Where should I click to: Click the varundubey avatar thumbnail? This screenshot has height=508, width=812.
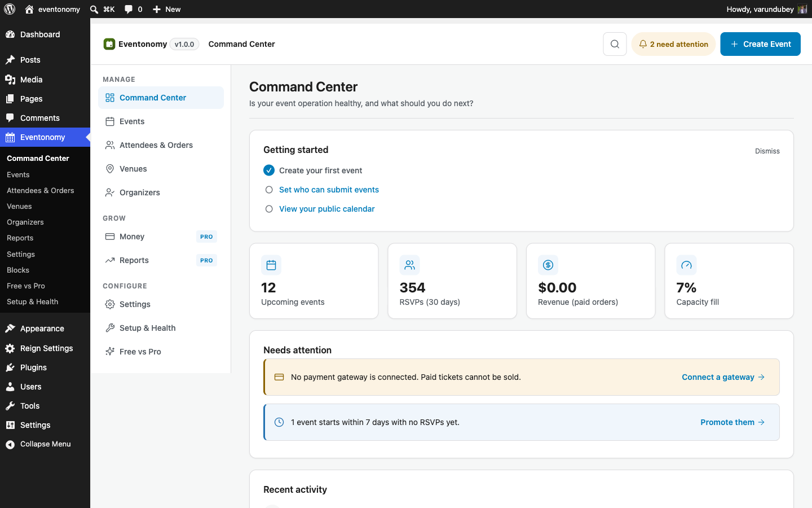[802, 9]
